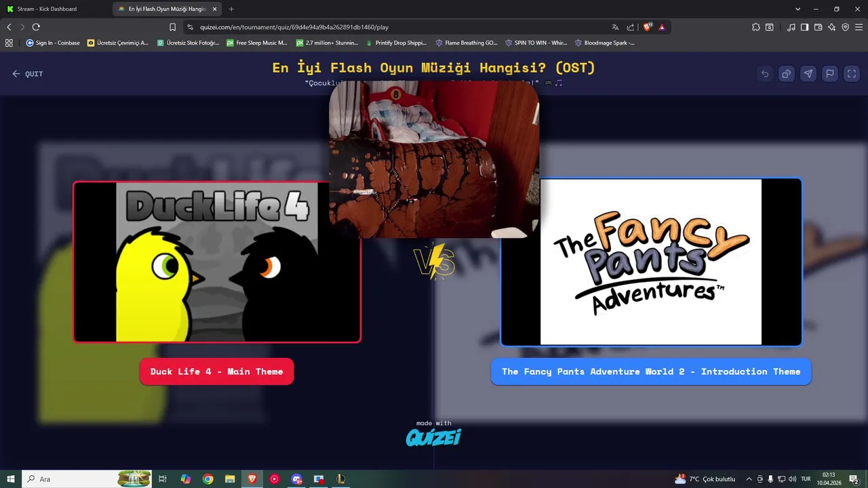Open the clock showing 02:13

click(829, 479)
